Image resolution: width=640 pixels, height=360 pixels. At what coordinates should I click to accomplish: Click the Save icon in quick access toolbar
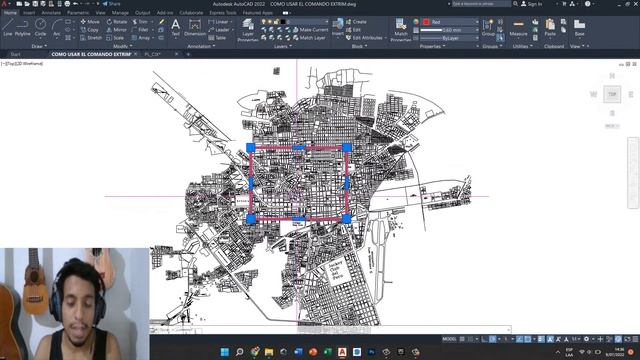click(35, 4)
